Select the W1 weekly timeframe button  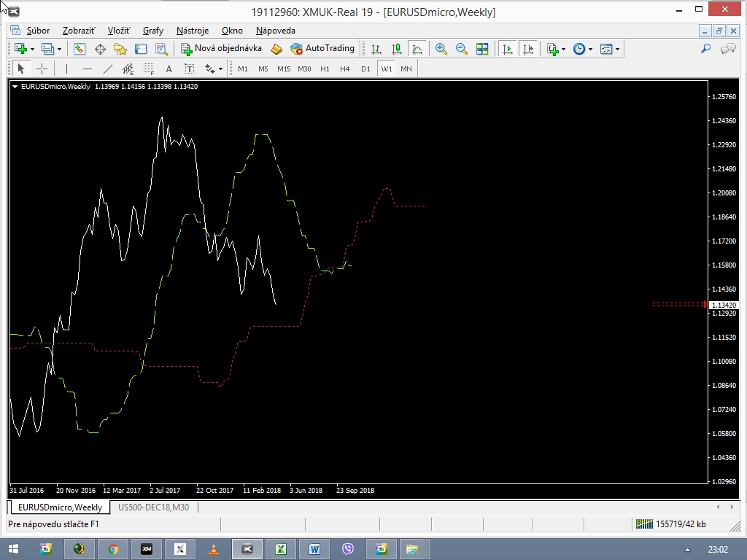point(387,69)
